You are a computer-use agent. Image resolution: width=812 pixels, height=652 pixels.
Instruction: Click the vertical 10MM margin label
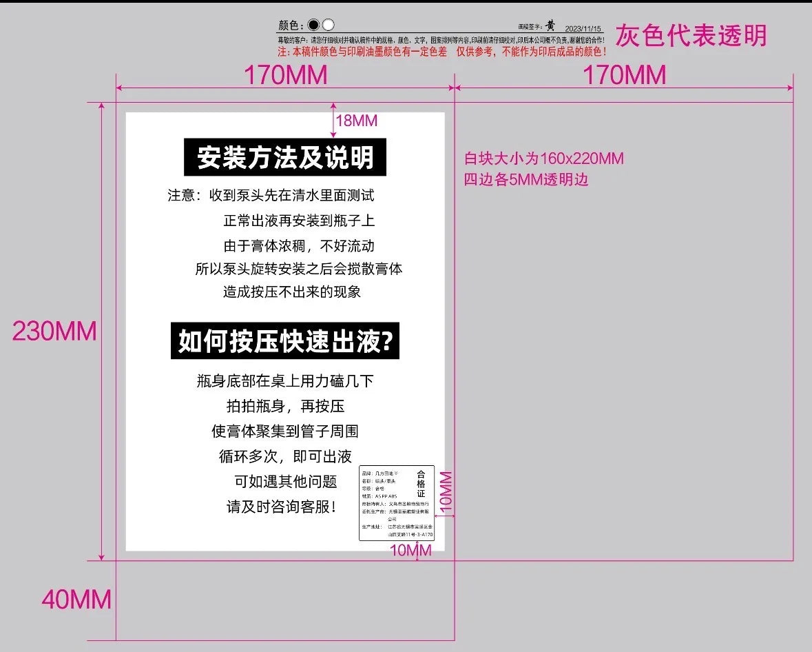point(446,492)
